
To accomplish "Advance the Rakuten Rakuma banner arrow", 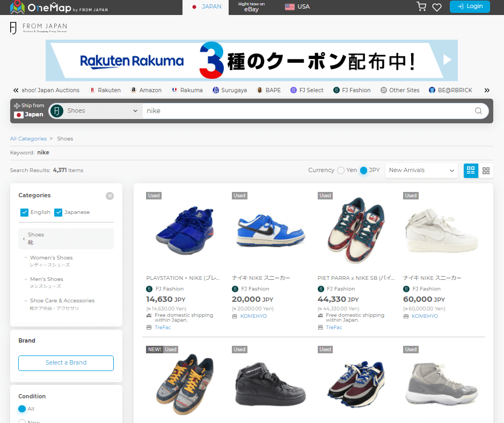I will [447, 60].
